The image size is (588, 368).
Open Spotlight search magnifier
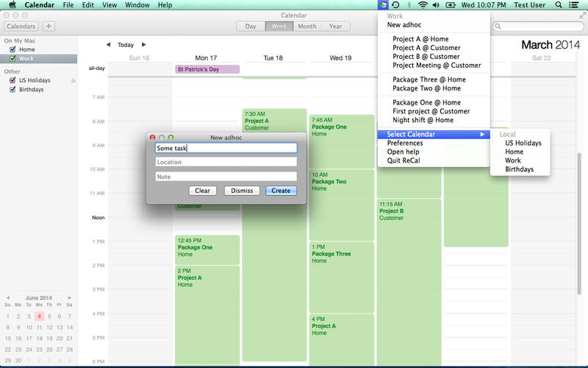(x=559, y=5)
